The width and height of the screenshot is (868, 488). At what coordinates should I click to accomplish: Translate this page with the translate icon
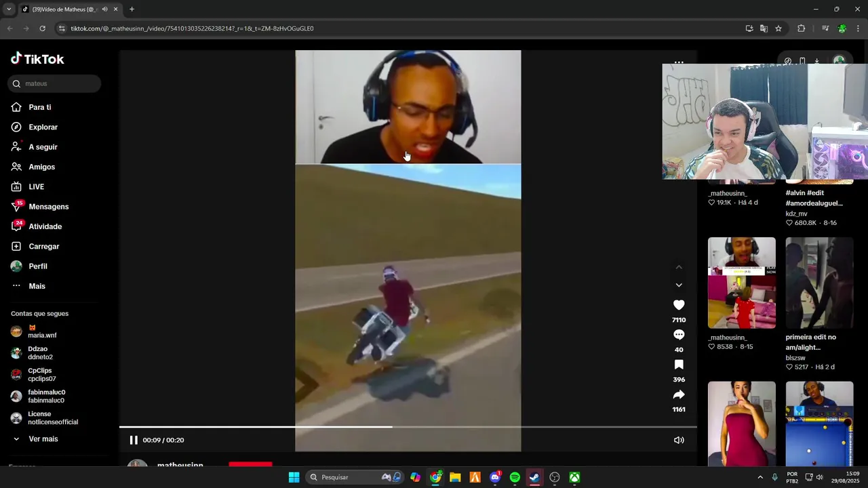[764, 28]
